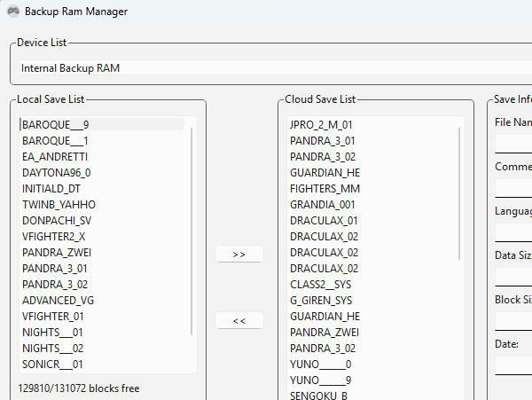Select DAYTONA96_0 local save

pos(102,172)
